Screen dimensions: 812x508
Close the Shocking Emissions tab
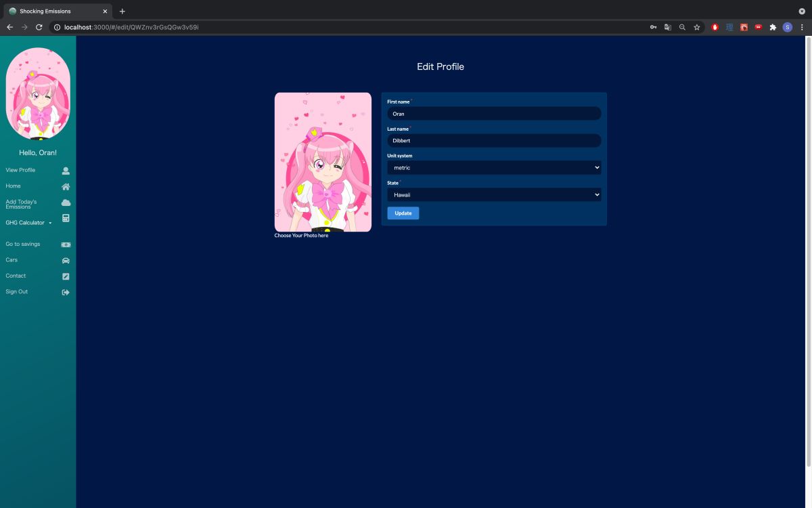106,11
